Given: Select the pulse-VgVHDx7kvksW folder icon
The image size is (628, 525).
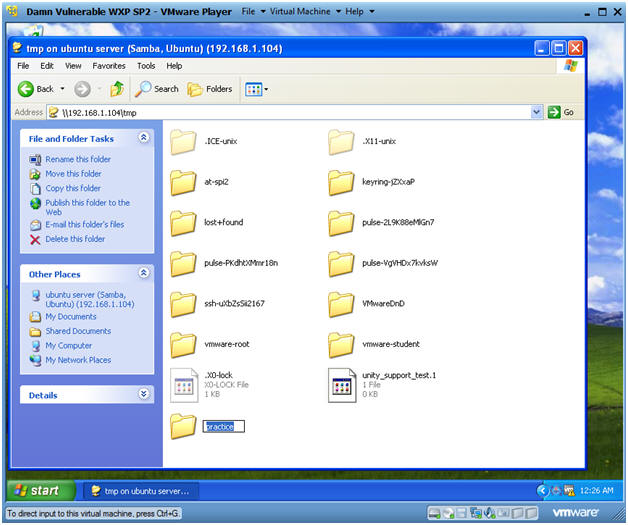Looking at the screenshot, I should pyautogui.click(x=341, y=264).
